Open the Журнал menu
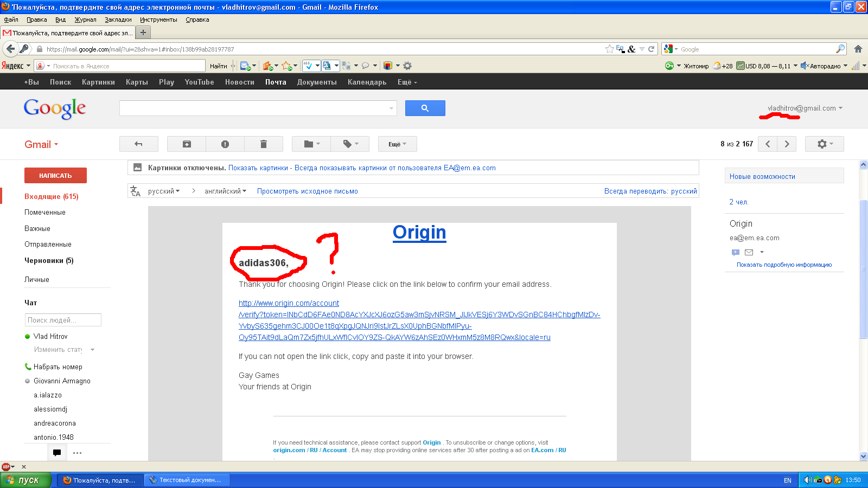Viewport: 868px width, 488px height. tap(85, 20)
